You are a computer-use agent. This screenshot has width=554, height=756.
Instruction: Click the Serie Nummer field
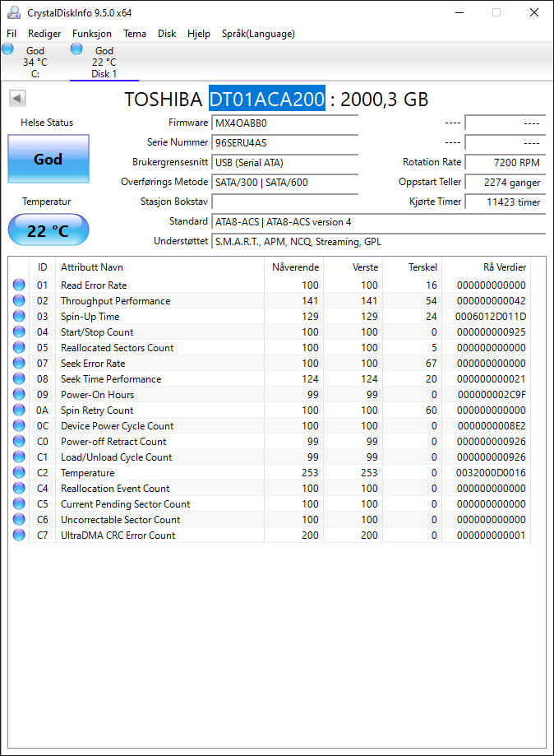[284, 142]
